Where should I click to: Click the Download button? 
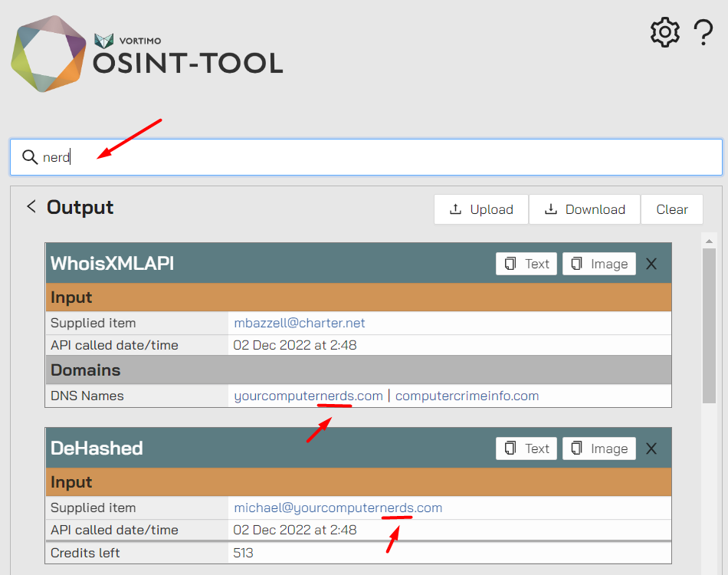585,209
